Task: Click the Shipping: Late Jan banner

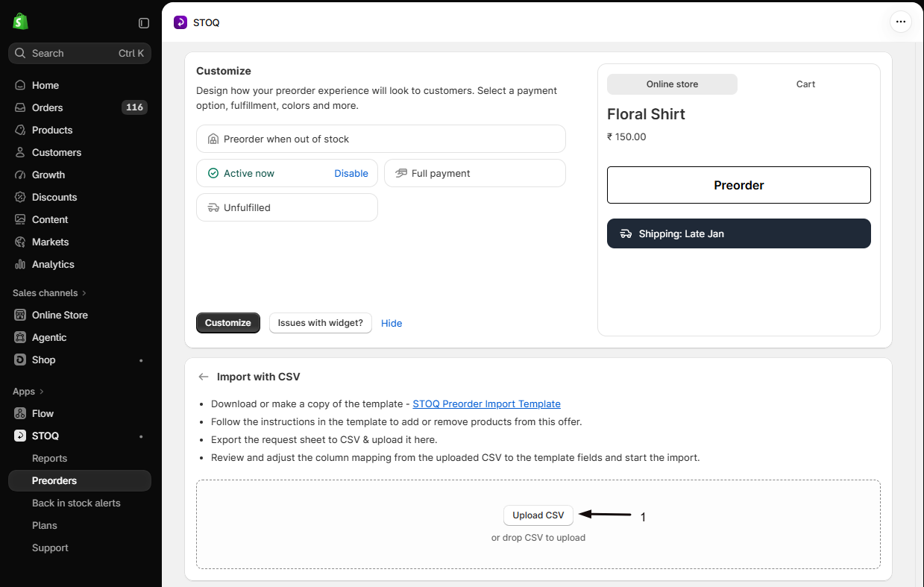Action: (739, 233)
